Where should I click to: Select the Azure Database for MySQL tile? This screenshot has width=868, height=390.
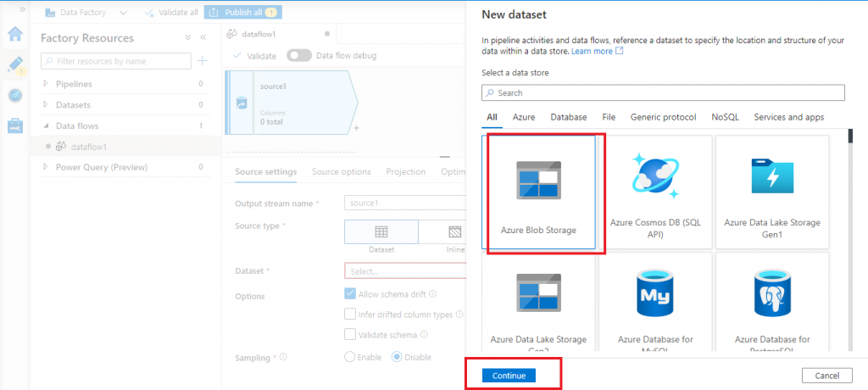point(655,302)
